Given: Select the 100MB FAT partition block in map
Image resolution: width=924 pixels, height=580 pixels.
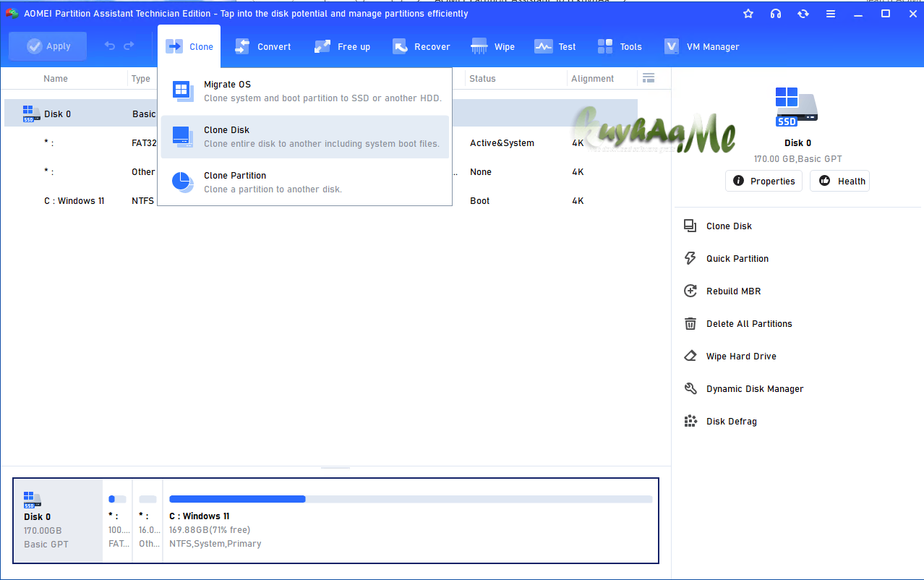Looking at the screenshot, I should [118, 521].
